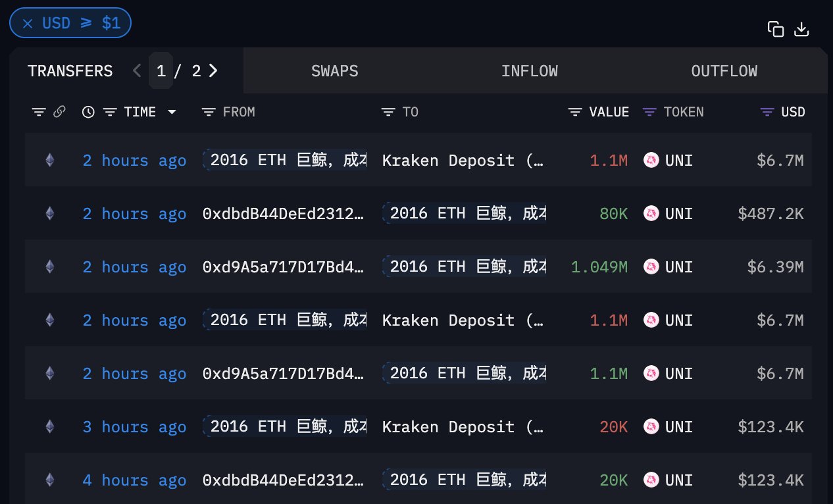
Task: Copy the transfers table data
Action: tap(776, 29)
